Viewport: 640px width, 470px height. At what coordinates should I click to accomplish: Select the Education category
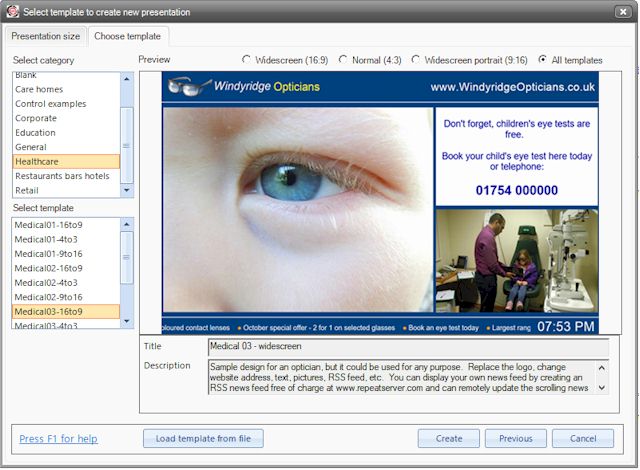point(66,133)
